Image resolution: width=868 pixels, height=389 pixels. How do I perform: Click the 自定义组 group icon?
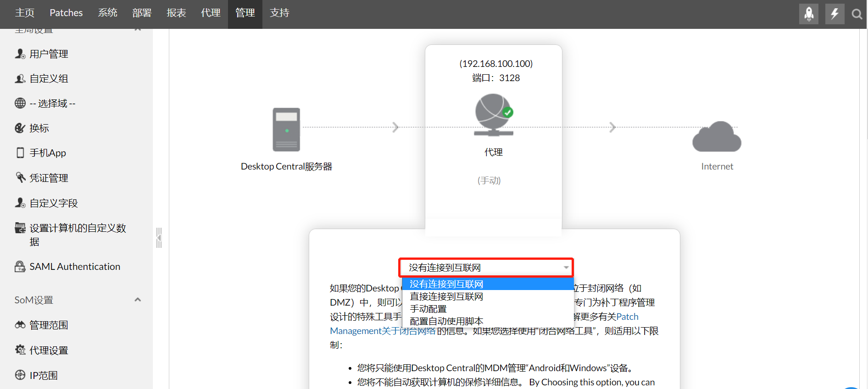[20, 79]
